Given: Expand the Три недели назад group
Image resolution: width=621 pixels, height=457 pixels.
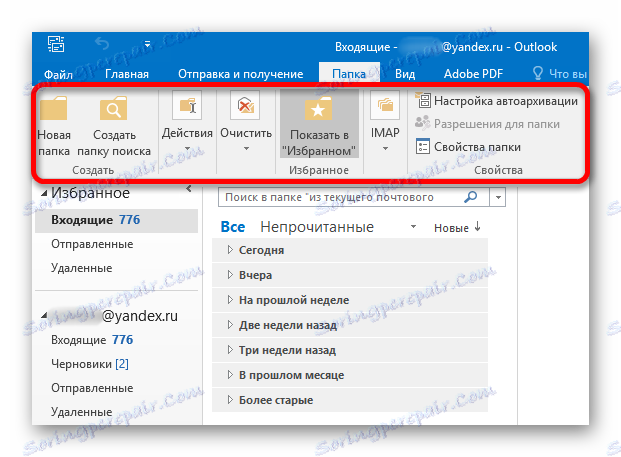Looking at the screenshot, I should click(230, 350).
